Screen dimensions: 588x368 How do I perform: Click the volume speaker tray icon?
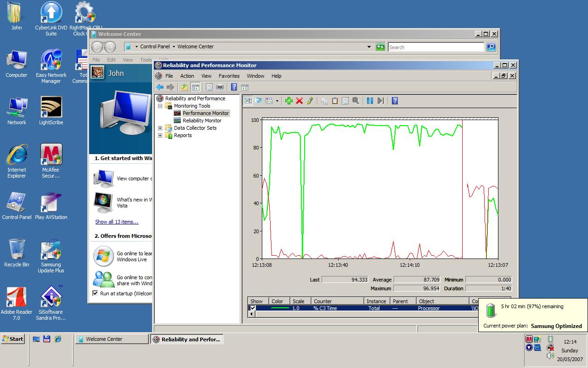[550, 356]
